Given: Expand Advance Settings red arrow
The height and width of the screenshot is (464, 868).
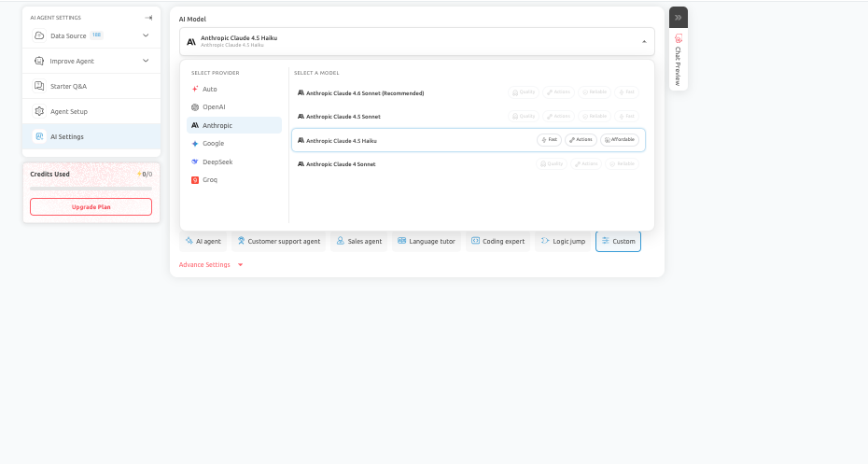Looking at the screenshot, I should [x=240, y=264].
